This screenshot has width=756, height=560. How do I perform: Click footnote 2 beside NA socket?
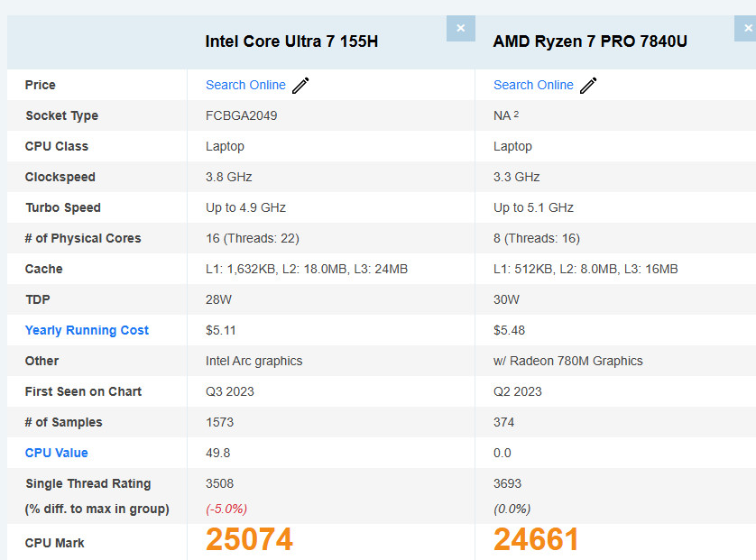coord(516,115)
